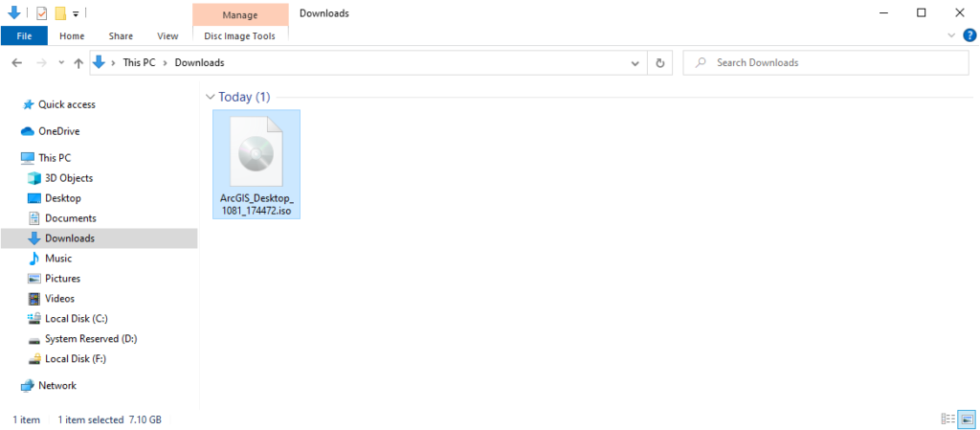
Task: Open Help with the question mark icon
Action: (x=969, y=35)
